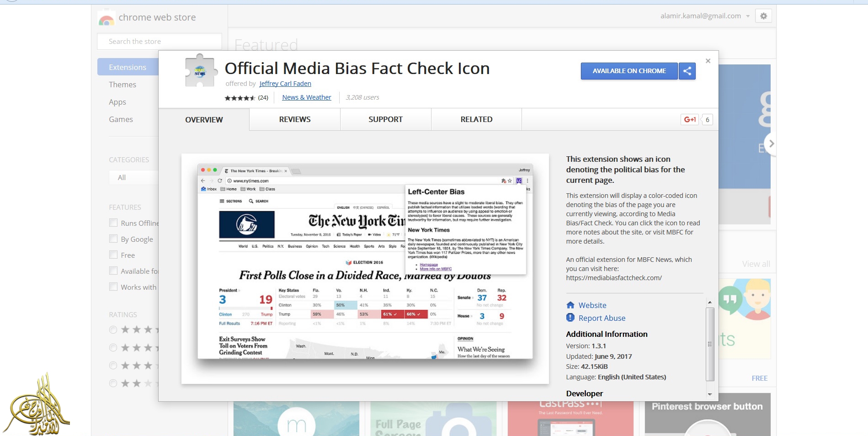Open the Jeffrey Carl Faden developer link

pyautogui.click(x=285, y=84)
